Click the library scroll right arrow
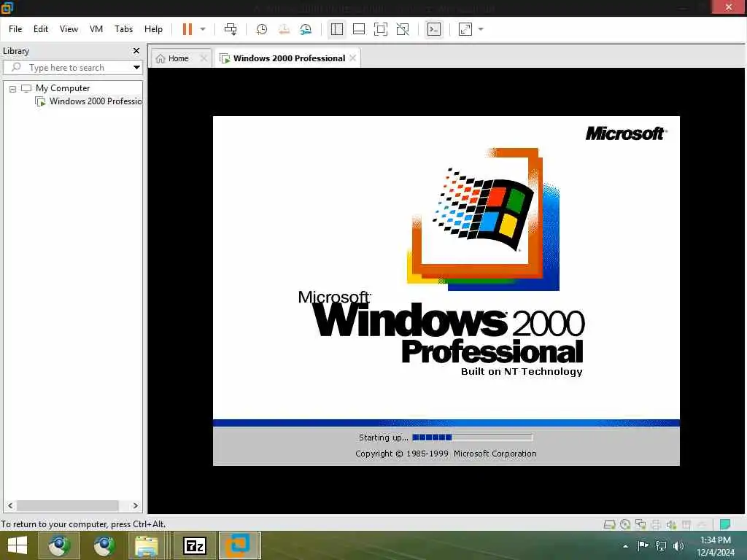The image size is (747, 560). point(135,506)
